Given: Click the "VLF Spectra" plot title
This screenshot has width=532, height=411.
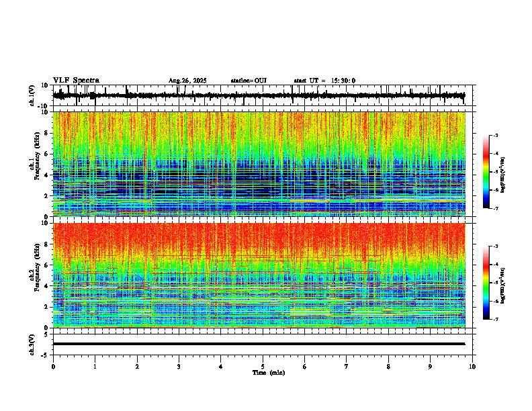Looking at the screenshot, I should [76, 81].
